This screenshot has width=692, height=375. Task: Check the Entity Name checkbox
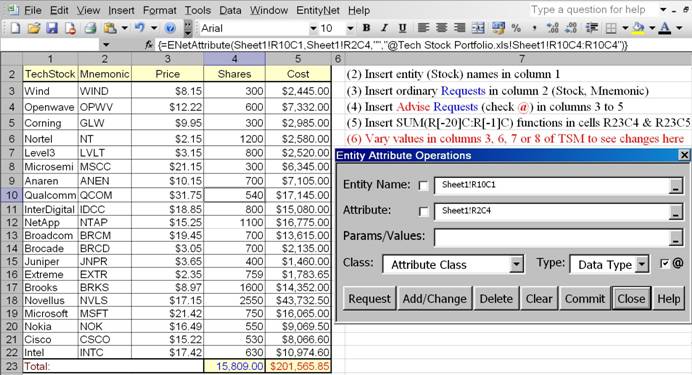423,186
